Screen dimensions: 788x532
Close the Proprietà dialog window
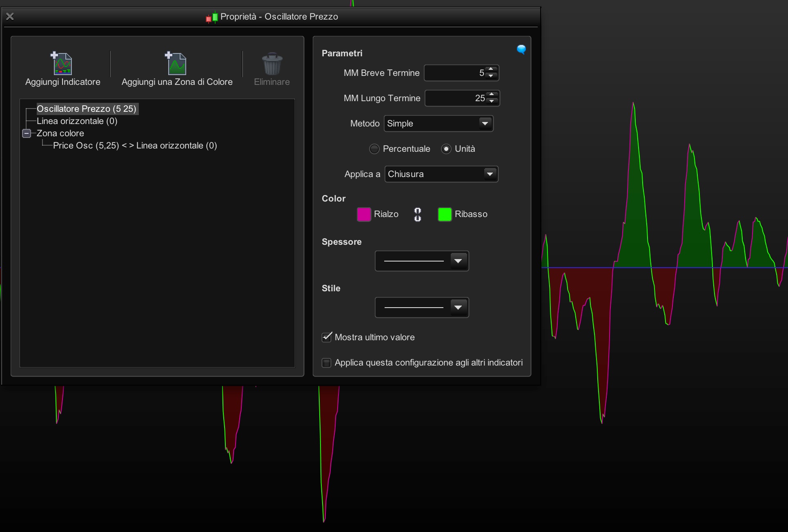(x=10, y=17)
